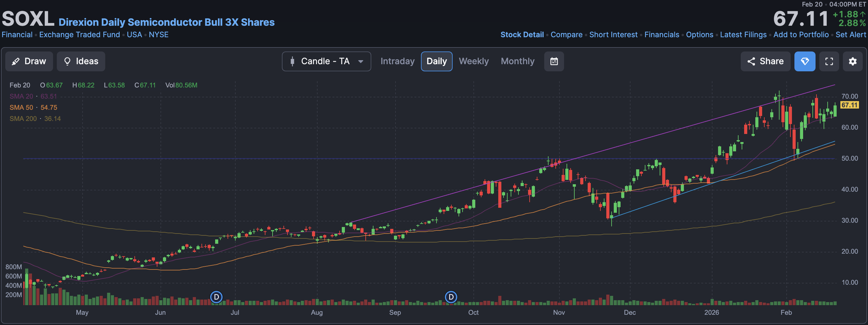This screenshot has width=868, height=325.
Task: Click the 800M volume axis label
Action: click(x=13, y=267)
